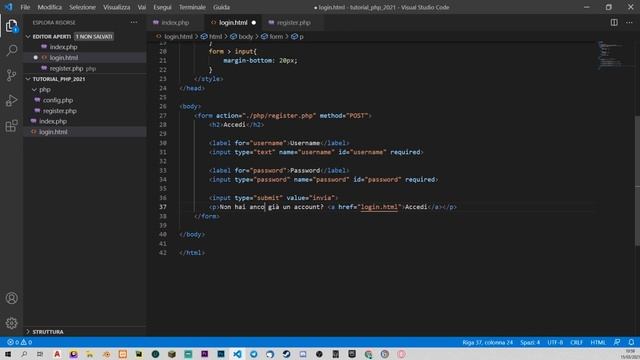640x360 pixels.
Task: Select login.html in project tree
Action: coord(53,132)
